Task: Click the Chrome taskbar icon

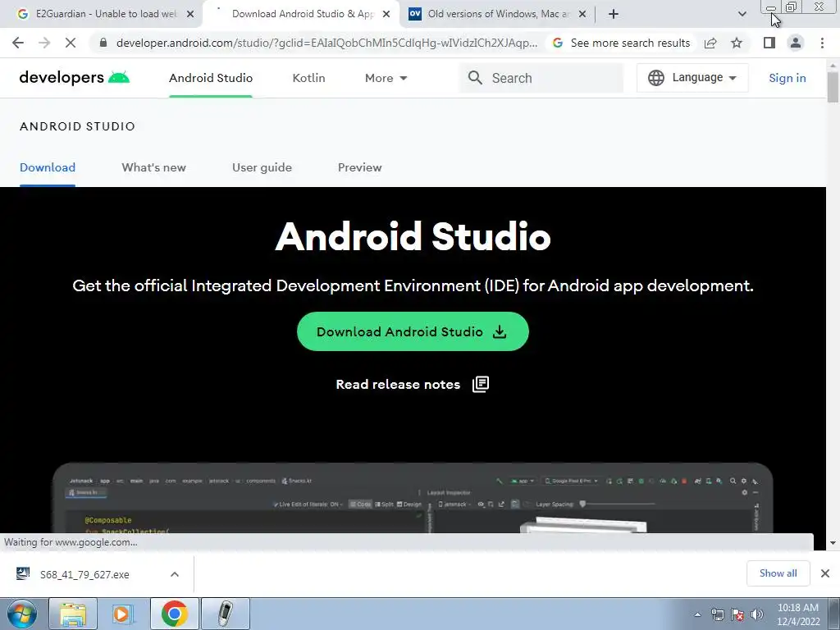Action: click(x=174, y=614)
